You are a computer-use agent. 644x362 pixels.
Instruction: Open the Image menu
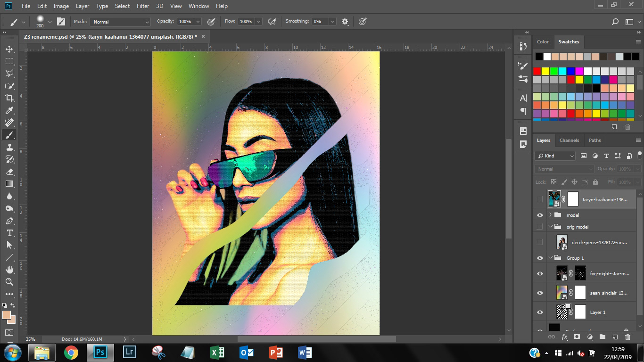coord(61,6)
